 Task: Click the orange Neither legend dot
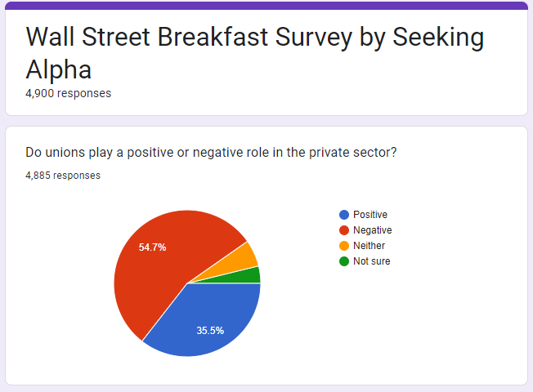tap(344, 246)
